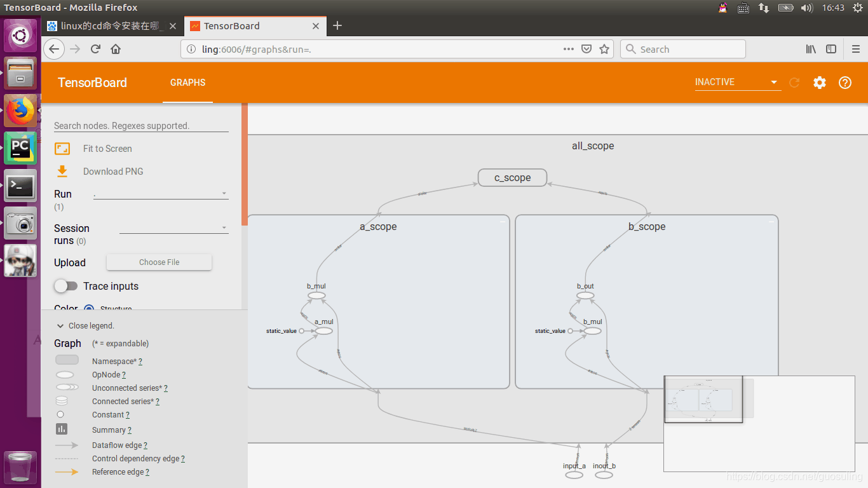
Task: Go back with browser back arrow
Action: click(x=54, y=49)
